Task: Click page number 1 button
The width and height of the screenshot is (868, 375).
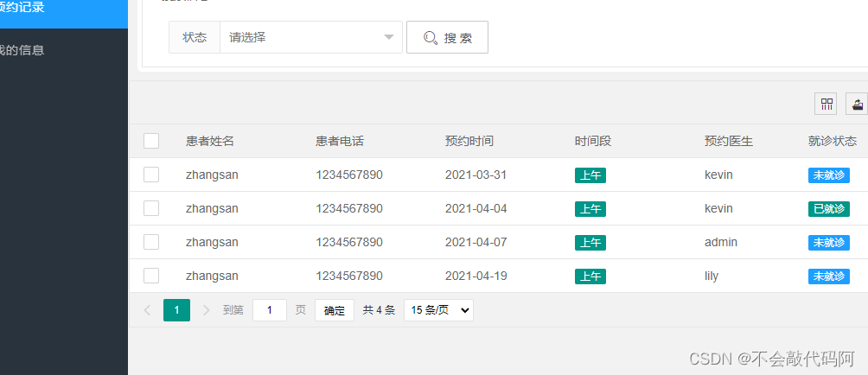Action: tap(176, 310)
